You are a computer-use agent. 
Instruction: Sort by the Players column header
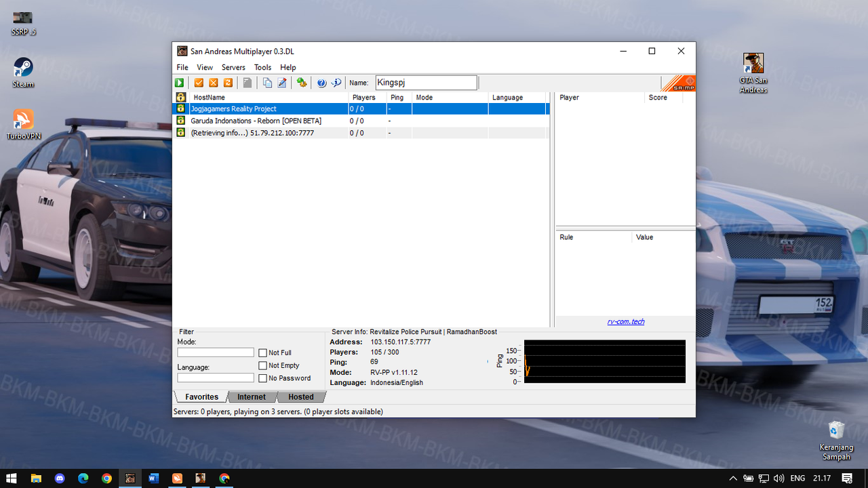[x=368, y=98]
